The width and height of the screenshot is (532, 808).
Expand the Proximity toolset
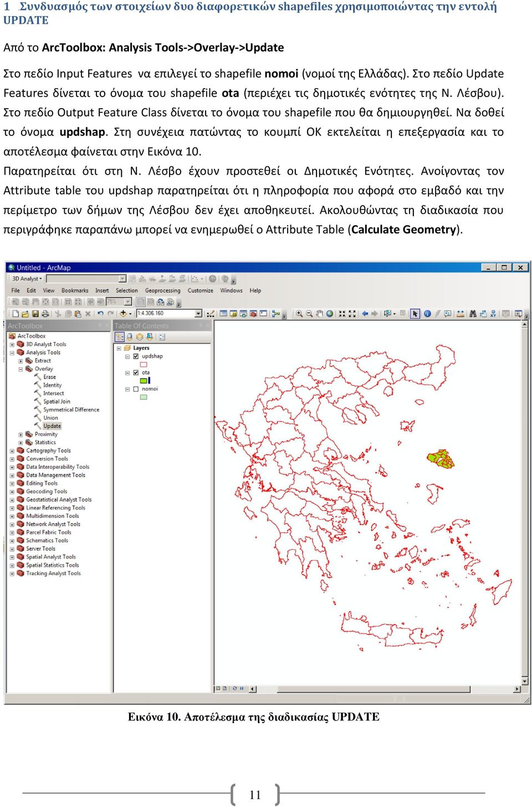point(21,434)
